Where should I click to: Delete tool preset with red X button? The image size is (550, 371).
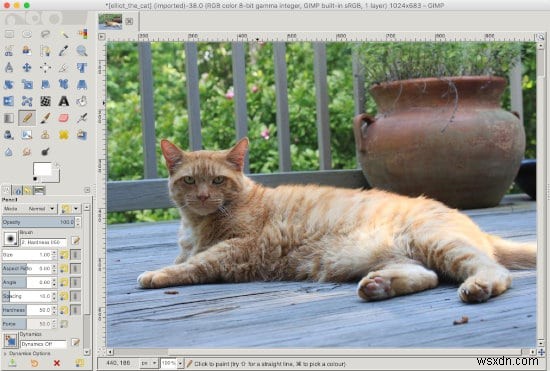(x=57, y=363)
